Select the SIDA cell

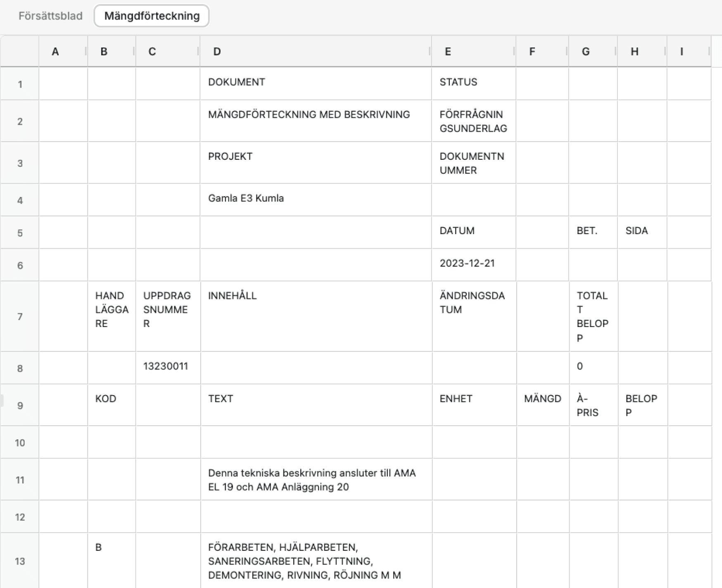(642, 232)
